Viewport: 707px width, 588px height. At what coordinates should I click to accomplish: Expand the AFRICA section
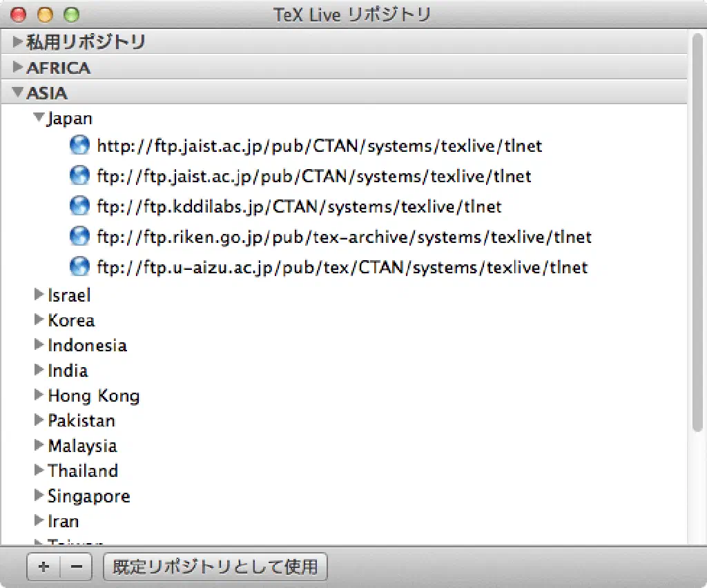pos(18,68)
